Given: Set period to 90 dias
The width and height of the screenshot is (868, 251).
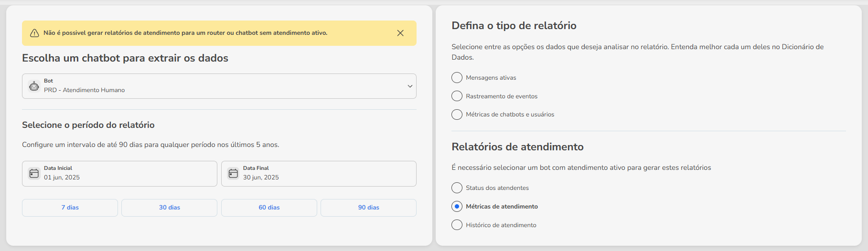Looking at the screenshot, I should (x=368, y=208).
